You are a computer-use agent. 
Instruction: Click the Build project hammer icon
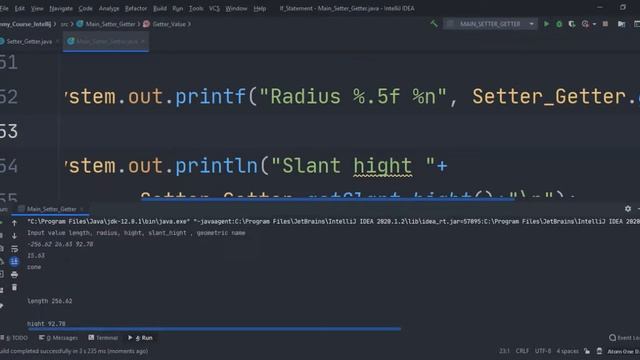tap(434, 24)
